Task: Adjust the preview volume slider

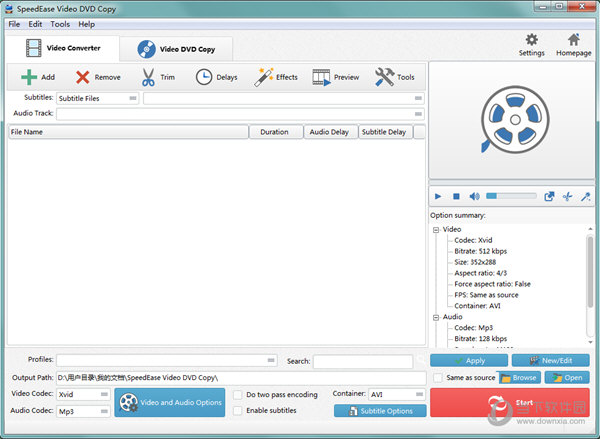Action: 511,196
